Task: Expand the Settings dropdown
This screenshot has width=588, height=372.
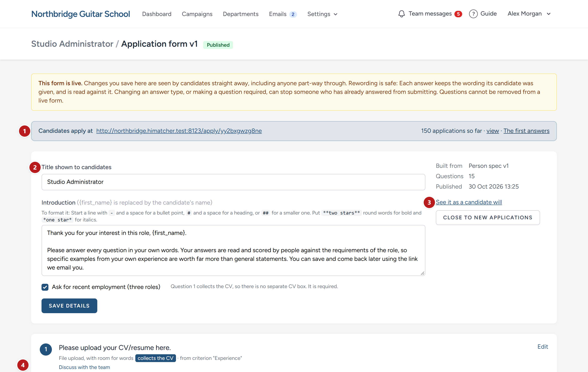Action: pyautogui.click(x=322, y=14)
